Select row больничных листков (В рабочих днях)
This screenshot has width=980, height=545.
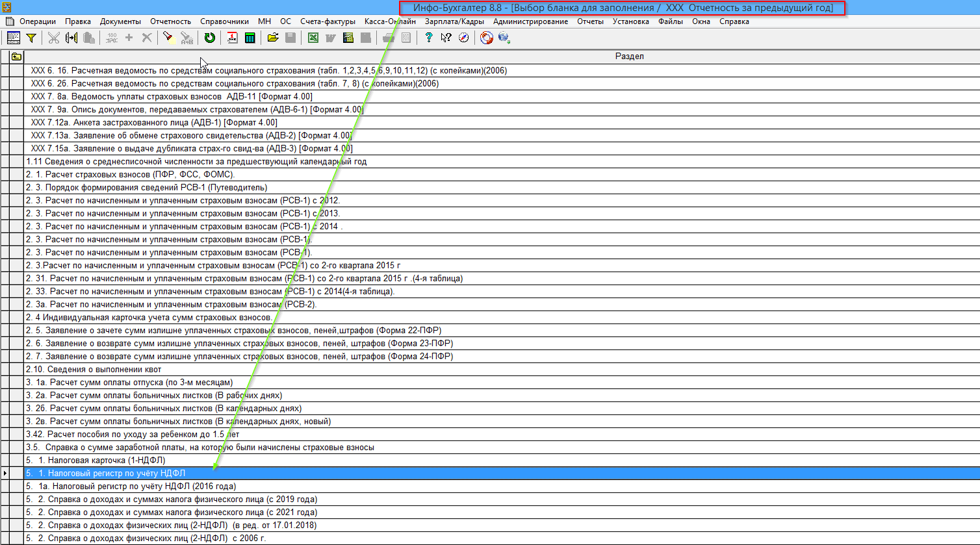pyautogui.click(x=501, y=396)
